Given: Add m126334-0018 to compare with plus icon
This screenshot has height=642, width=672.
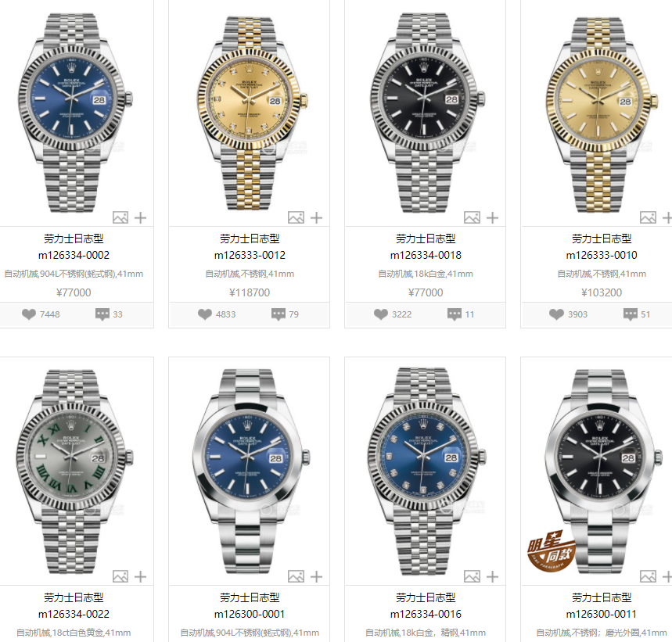Looking at the screenshot, I should tap(492, 217).
